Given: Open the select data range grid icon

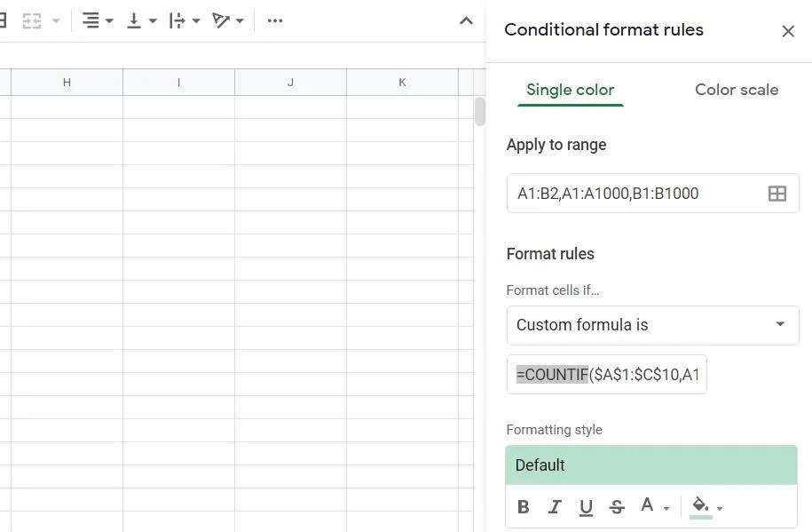Looking at the screenshot, I should 777,193.
